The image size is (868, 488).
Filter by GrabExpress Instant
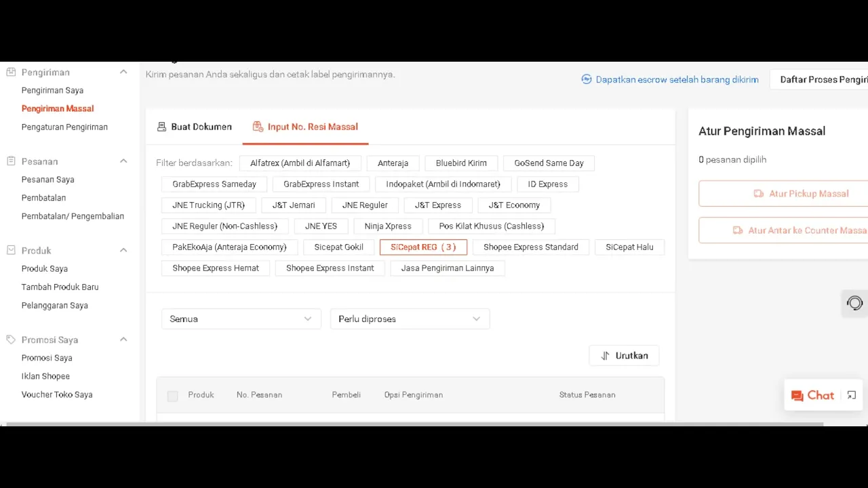(321, 184)
